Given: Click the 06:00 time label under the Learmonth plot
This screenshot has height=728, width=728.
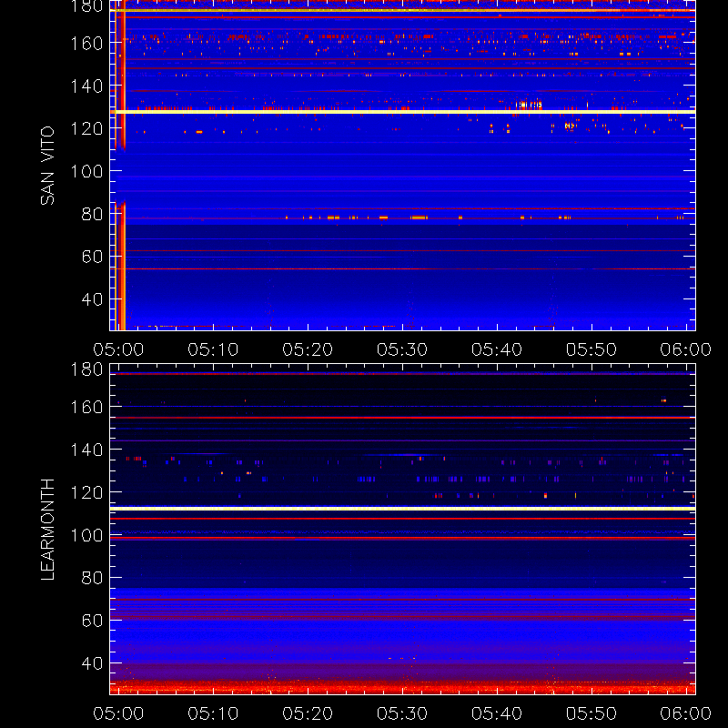Looking at the screenshot, I should (x=686, y=713).
